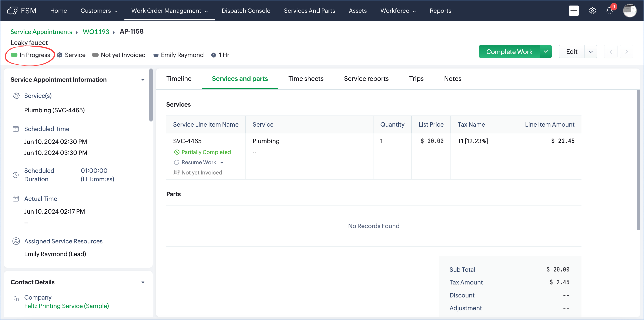Open the Complete Work dropdown arrow
The height and width of the screenshot is (320, 644).
pyautogui.click(x=546, y=51)
